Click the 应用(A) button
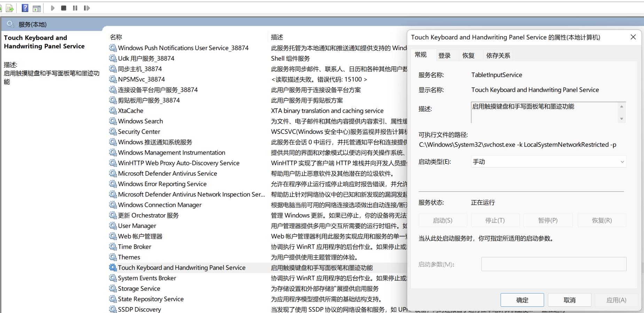The height and width of the screenshot is (313, 644). pyautogui.click(x=616, y=300)
